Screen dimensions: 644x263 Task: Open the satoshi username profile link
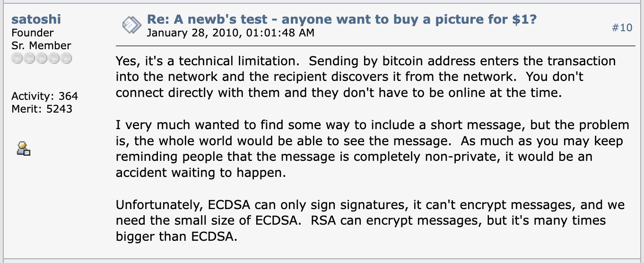click(36, 20)
